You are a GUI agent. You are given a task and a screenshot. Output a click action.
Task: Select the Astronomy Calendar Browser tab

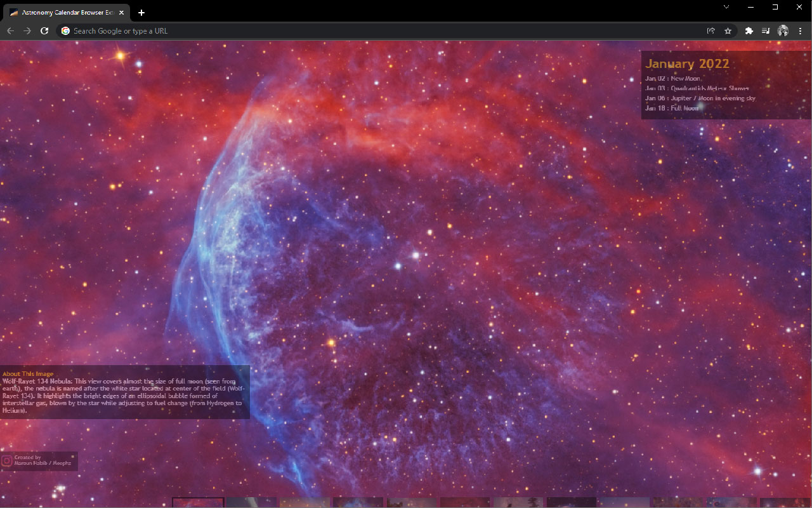[63, 11]
